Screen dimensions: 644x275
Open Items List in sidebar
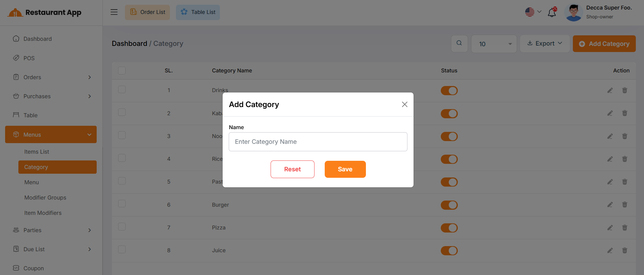point(37,152)
